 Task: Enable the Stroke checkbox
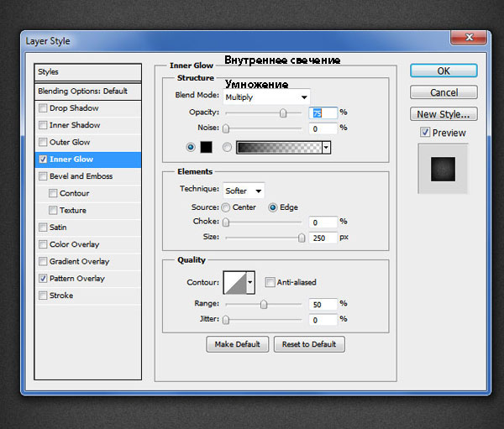(43, 296)
